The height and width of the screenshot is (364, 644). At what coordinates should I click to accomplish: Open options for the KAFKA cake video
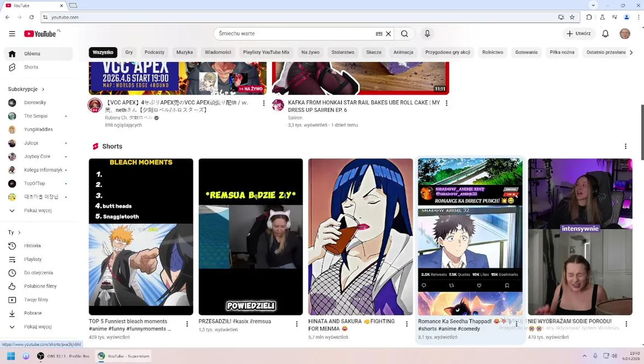pyautogui.click(x=446, y=103)
